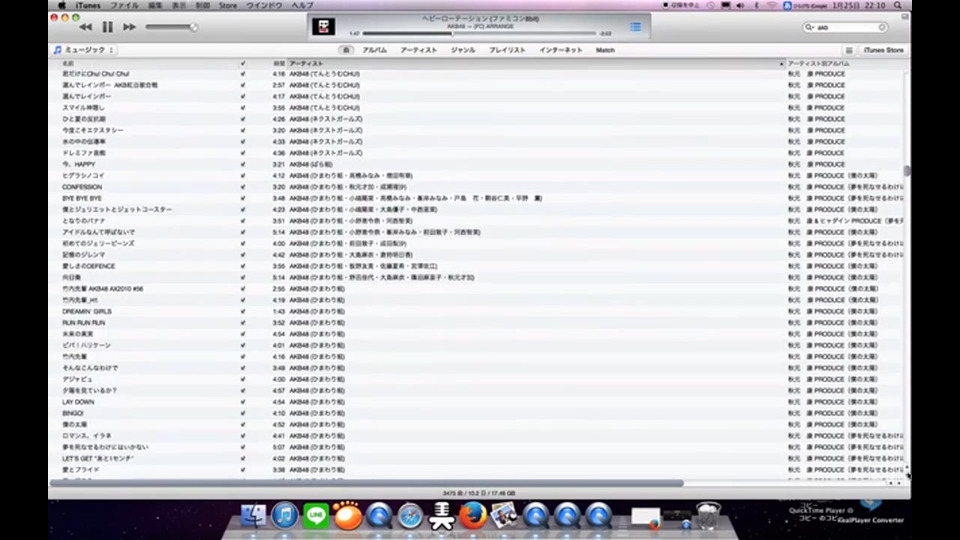Uncheck the CONFESSION song checkbox

pos(243,187)
